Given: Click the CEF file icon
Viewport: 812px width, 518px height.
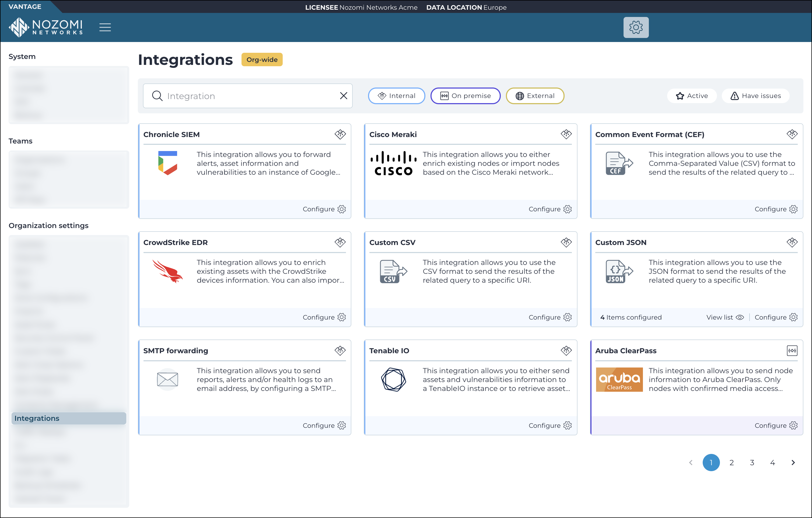Looking at the screenshot, I should (619, 163).
